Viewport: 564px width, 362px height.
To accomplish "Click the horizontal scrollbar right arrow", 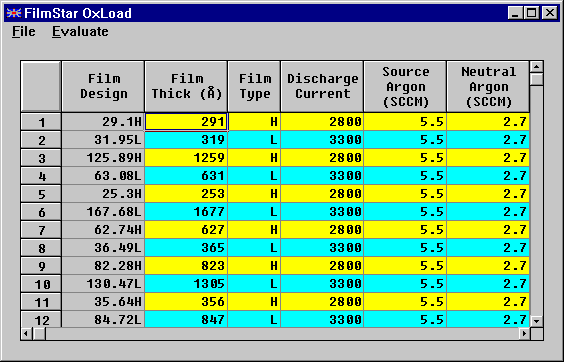I will (x=524, y=334).
